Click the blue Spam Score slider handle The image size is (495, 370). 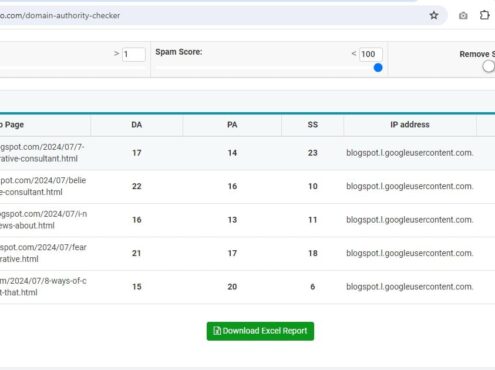pos(378,68)
